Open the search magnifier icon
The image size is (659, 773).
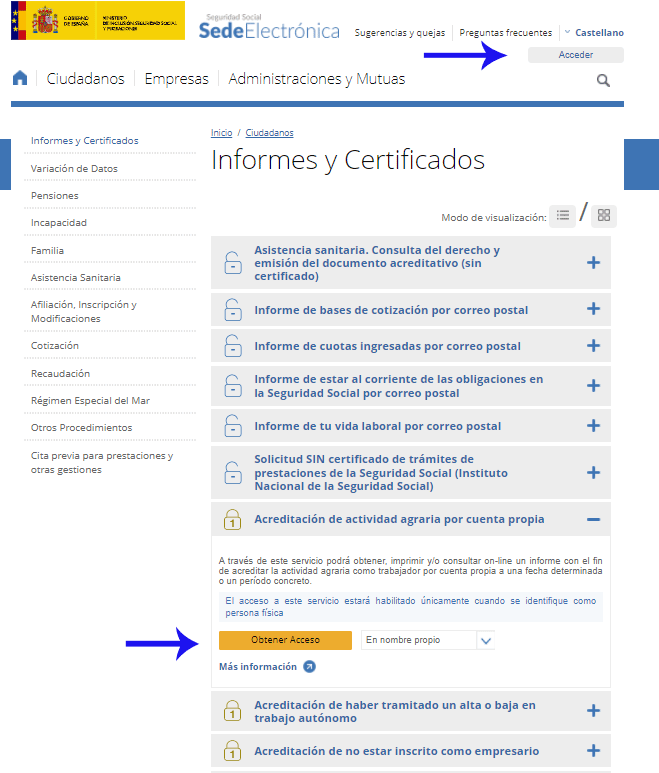pos(603,80)
